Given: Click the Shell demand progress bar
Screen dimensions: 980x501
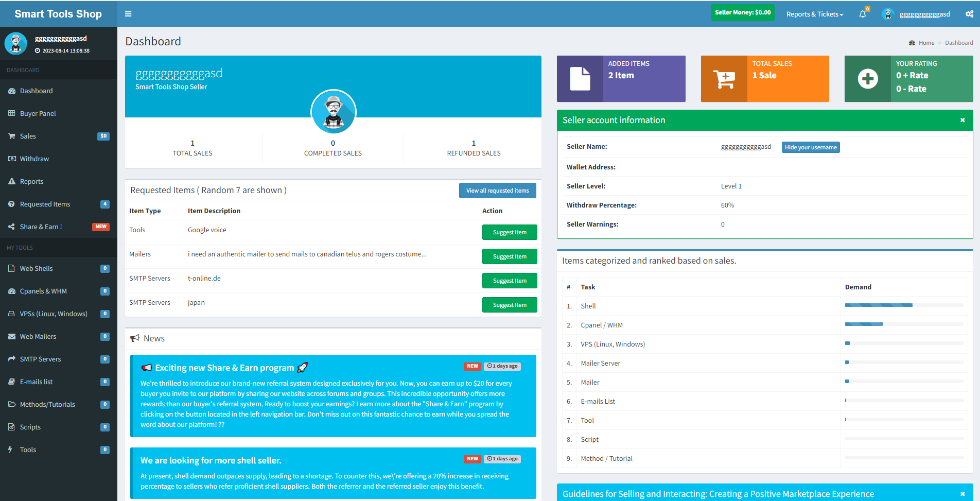Looking at the screenshot, I should [904, 305].
